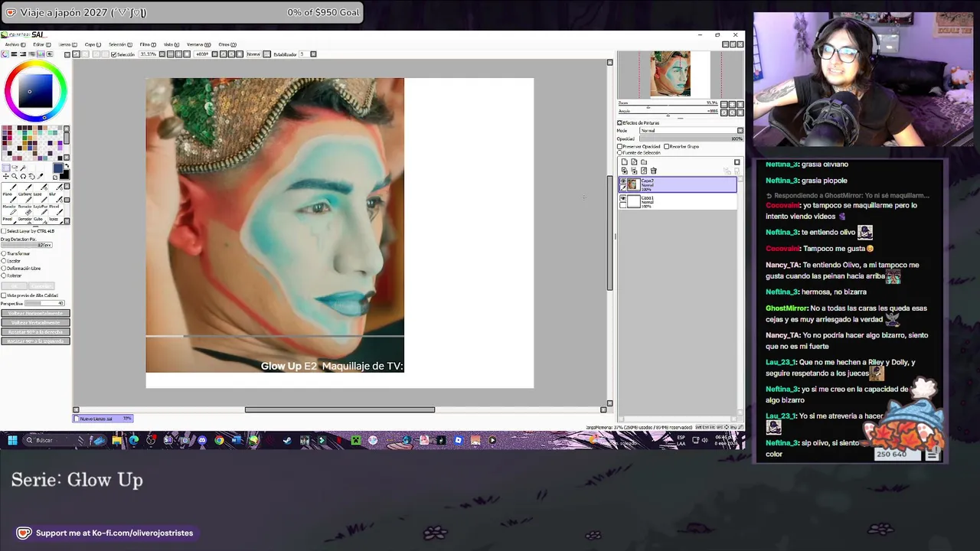Click Voltear Horizontalmente button
980x551 pixels.
coord(36,313)
